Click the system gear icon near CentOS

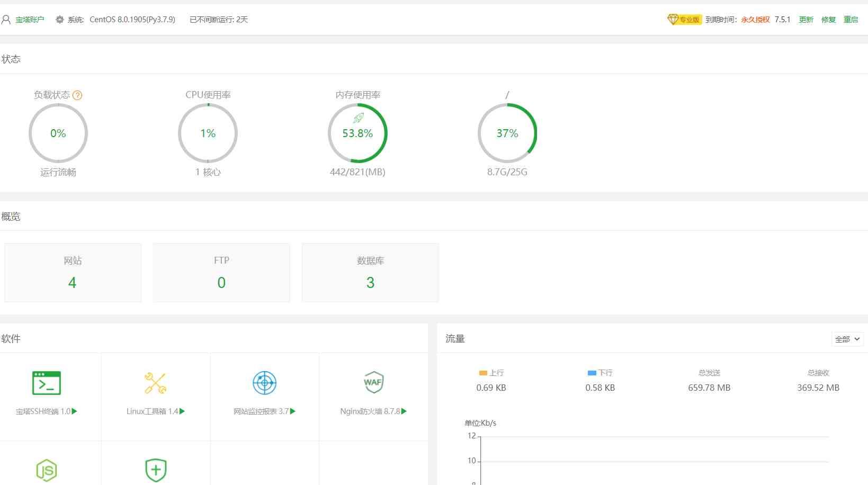(60, 20)
